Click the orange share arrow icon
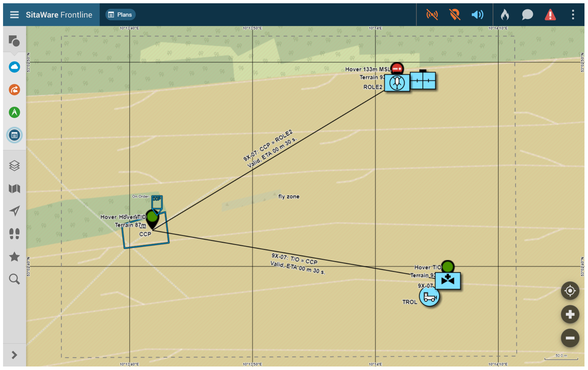Image resolution: width=588 pixels, height=370 pixels. tap(14, 89)
